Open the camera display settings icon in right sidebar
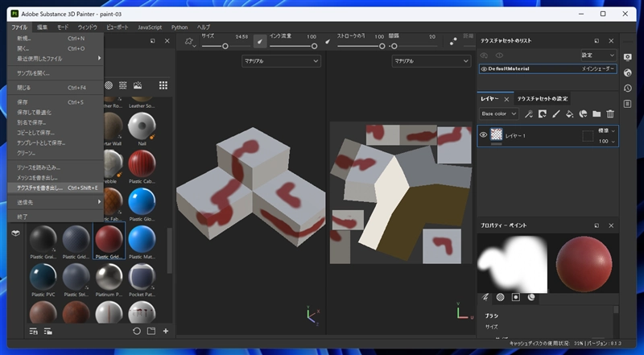Image resolution: width=644 pixels, height=355 pixels. tap(627, 57)
